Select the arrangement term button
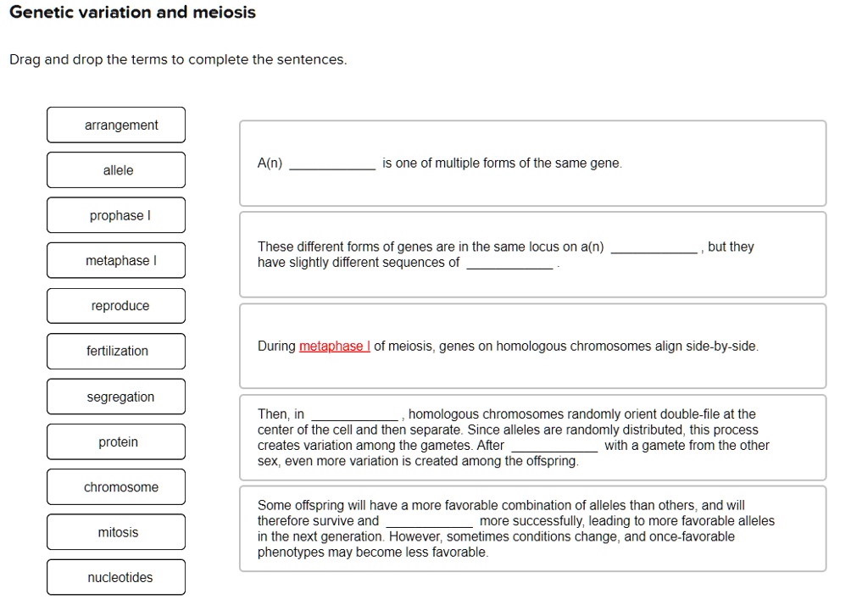Image resolution: width=868 pixels, height=605 pixels. [115, 125]
